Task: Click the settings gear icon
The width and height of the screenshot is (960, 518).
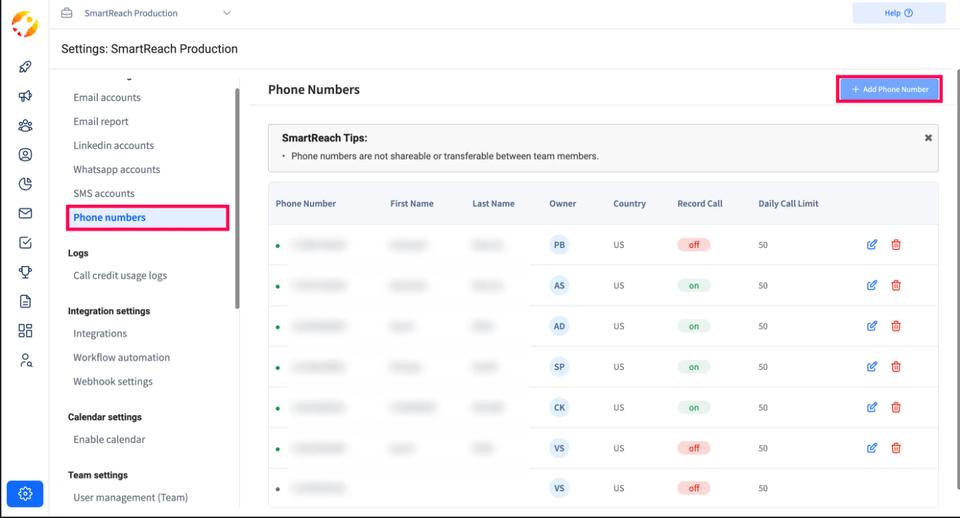Action: [x=25, y=494]
